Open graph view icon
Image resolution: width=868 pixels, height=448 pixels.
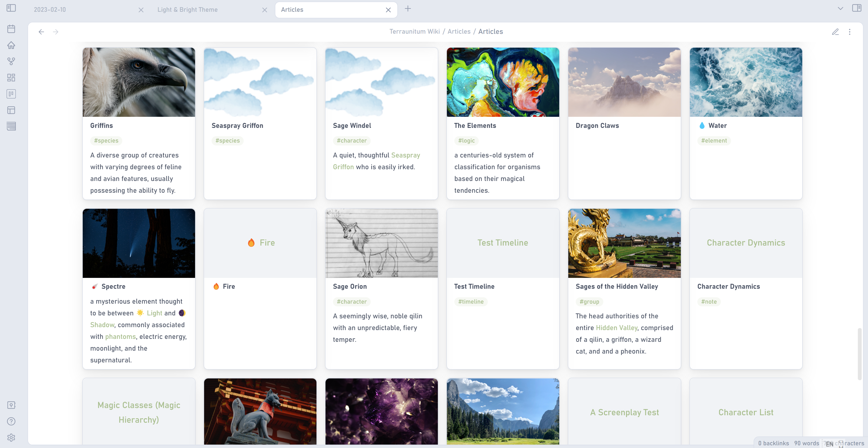11,61
